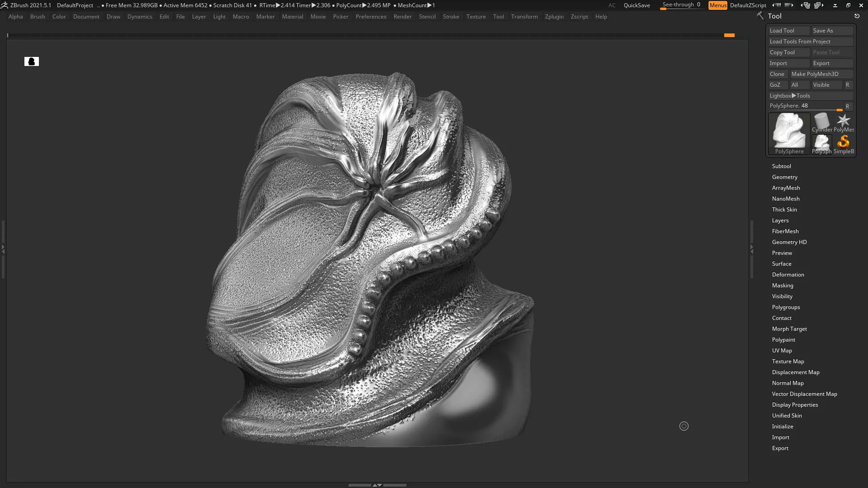This screenshot has width=868, height=488.
Task: Click the circular dock icon on the Tool palette
Action: [857, 16]
